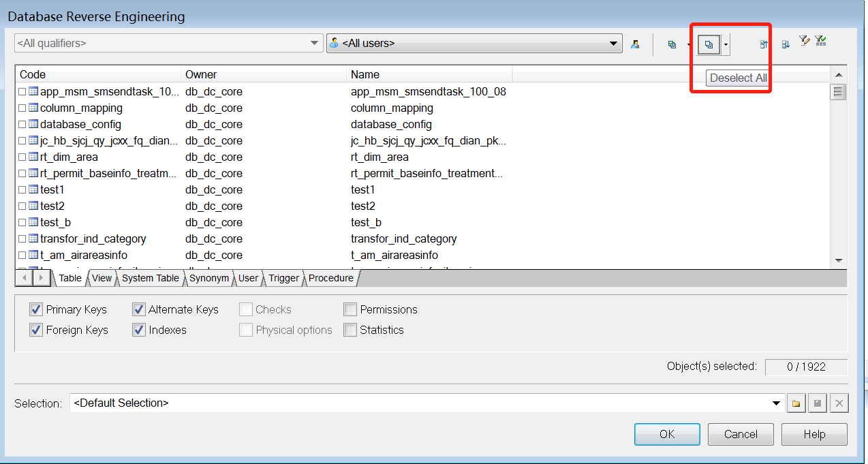Click the transfor_ind_category table icon
The image size is (868, 464).
click(33, 238)
